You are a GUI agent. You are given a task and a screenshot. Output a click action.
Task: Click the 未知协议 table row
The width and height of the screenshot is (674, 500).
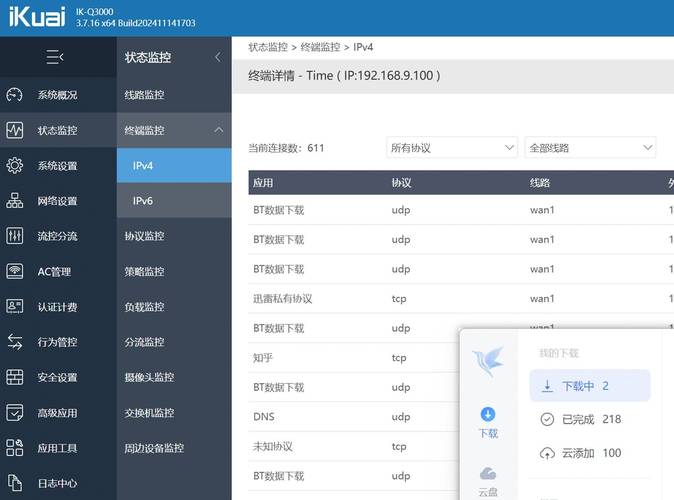pyautogui.click(x=353, y=446)
